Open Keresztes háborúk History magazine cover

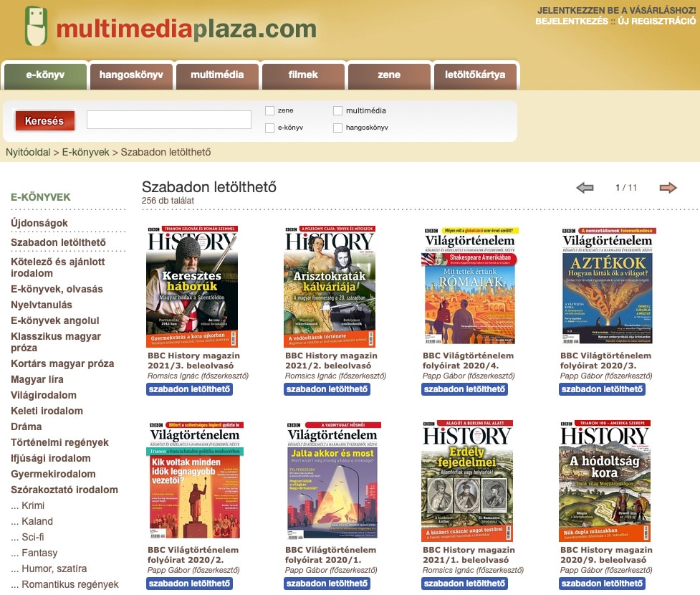(x=192, y=286)
